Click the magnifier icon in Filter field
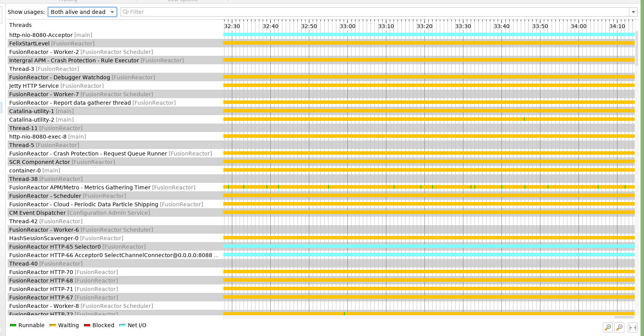644x336 pixels. pos(125,12)
